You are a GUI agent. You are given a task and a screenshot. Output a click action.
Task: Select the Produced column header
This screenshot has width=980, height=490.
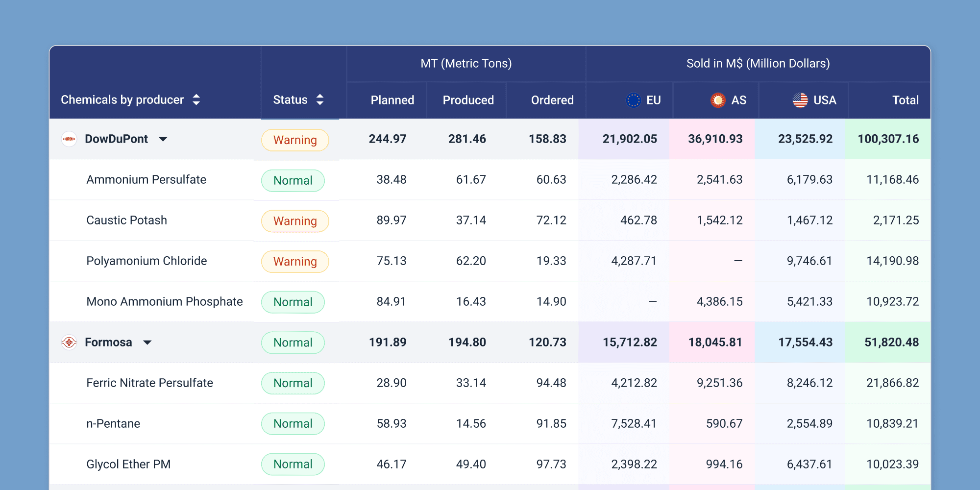468,100
